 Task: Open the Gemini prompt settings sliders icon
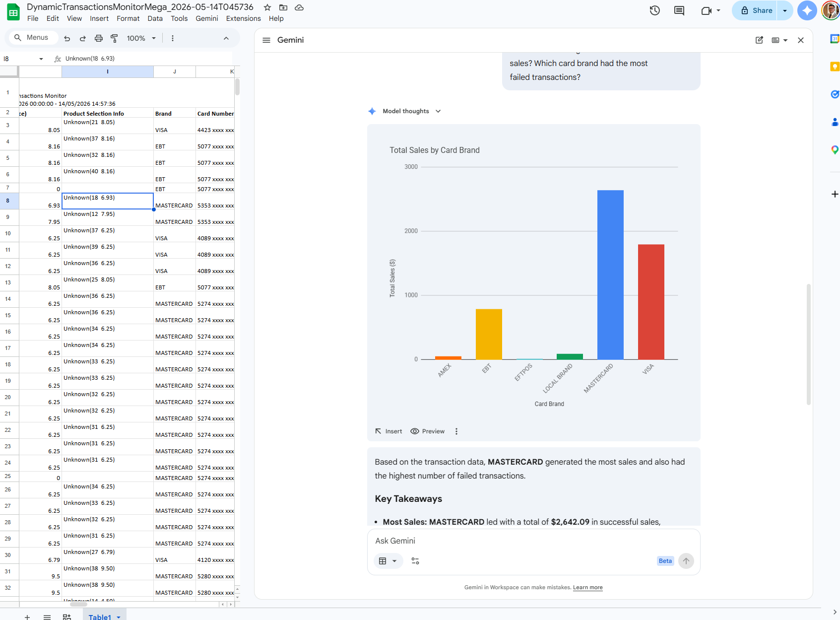point(415,561)
